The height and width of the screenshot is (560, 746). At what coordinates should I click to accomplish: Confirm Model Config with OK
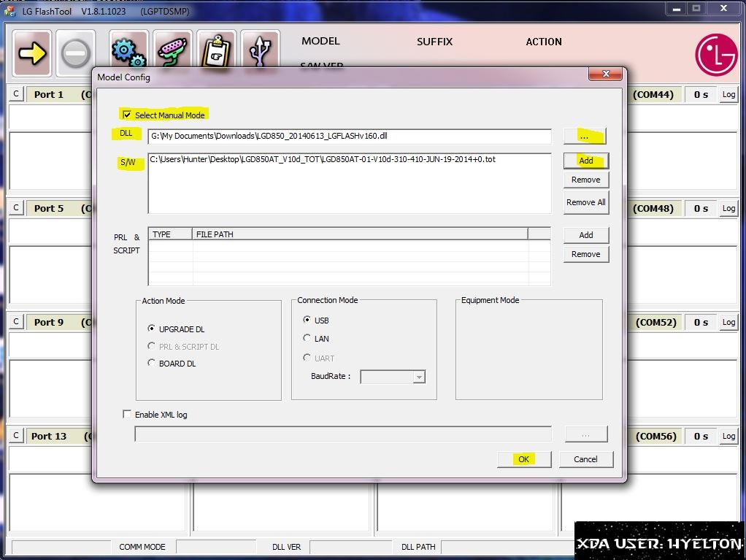[x=524, y=459]
